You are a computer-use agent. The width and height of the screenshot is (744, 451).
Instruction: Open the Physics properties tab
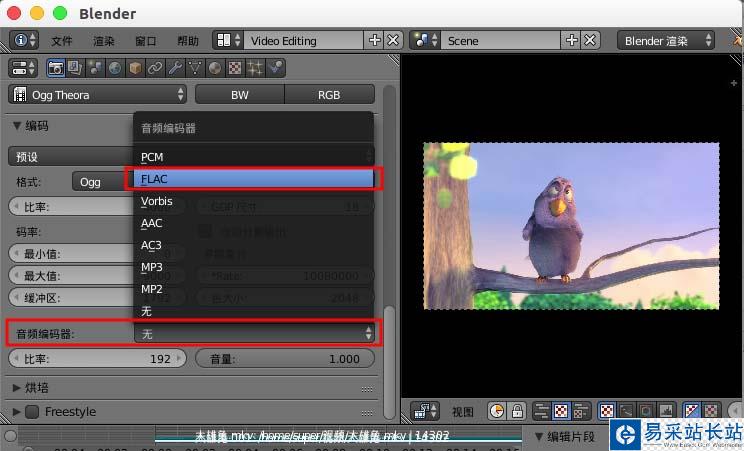pyautogui.click(x=275, y=68)
